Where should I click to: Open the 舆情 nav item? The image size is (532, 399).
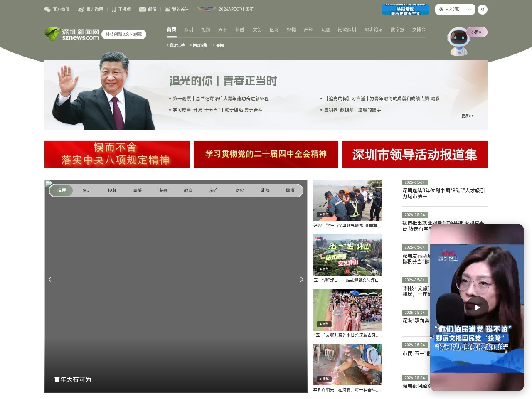point(291,30)
